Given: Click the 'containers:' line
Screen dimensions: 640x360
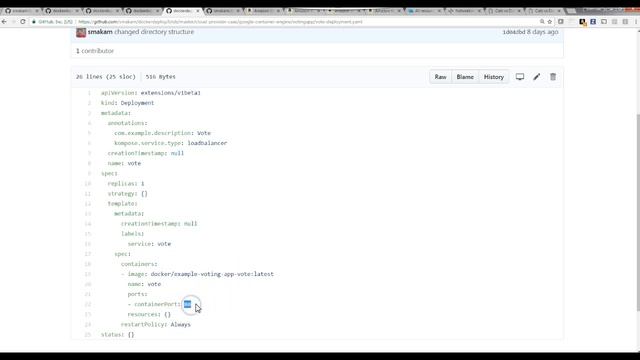Looking at the screenshot, I should (139, 264).
